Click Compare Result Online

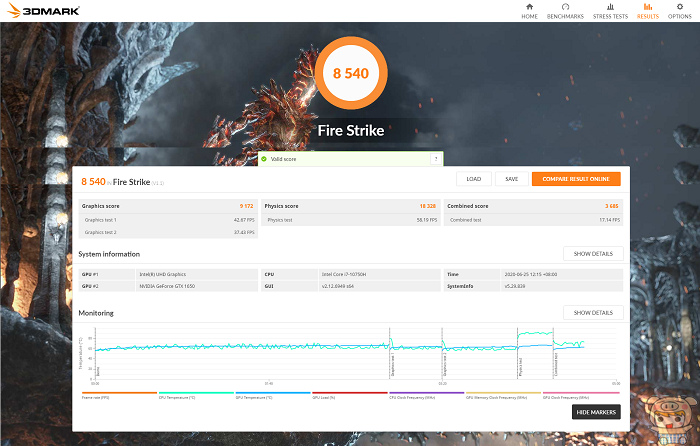[575, 179]
